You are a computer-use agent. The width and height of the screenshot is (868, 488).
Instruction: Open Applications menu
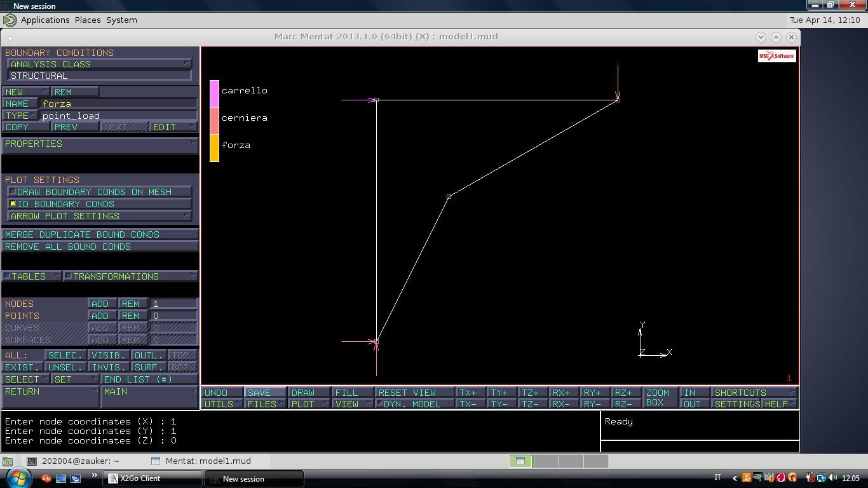tap(45, 20)
